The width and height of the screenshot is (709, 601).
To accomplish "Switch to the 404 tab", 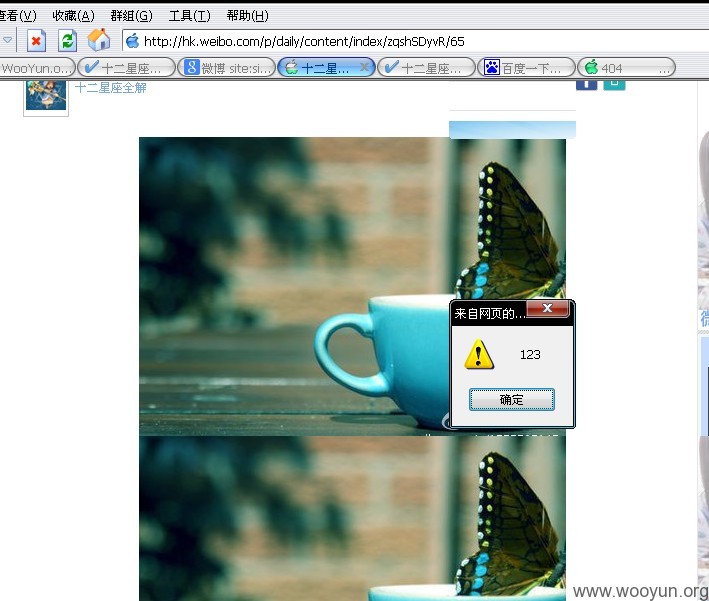I will pyautogui.click(x=627, y=68).
